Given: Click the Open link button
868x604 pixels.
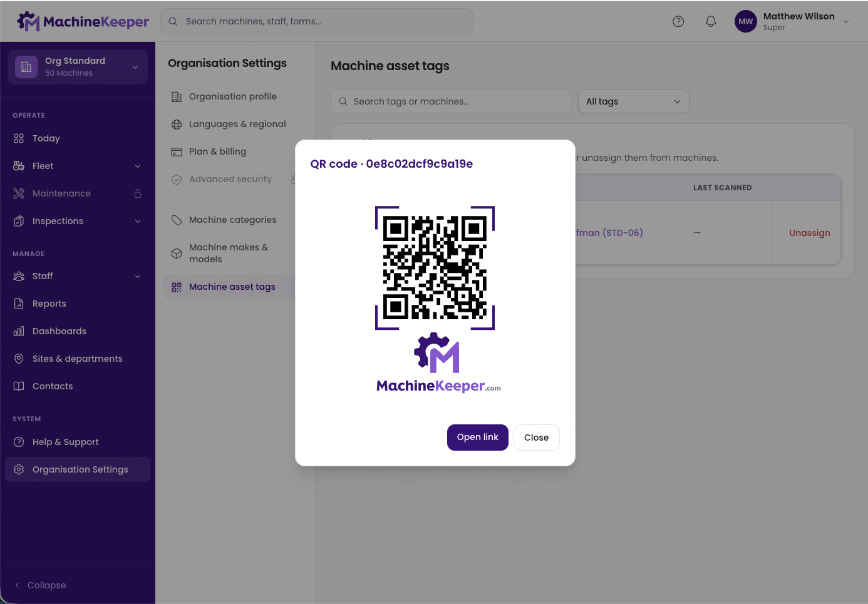Looking at the screenshot, I should coord(478,438).
